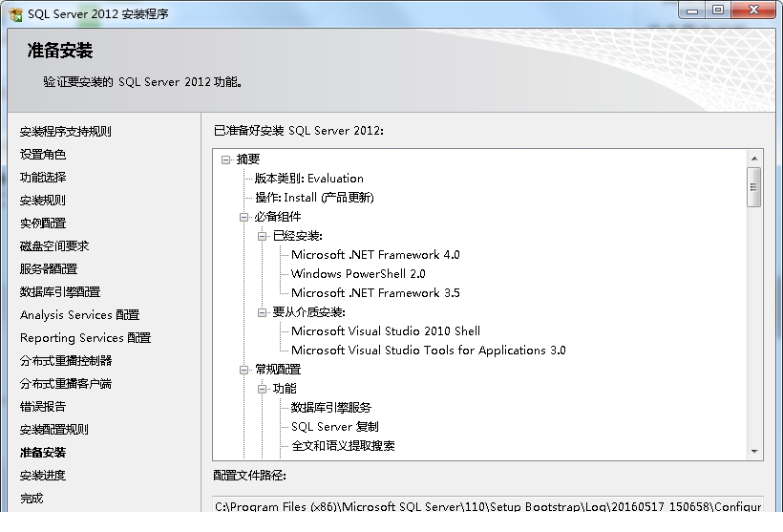This screenshot has width=783, height=532.
Task: Go to Reporting Services 配置 step
Action: (85, 338)
